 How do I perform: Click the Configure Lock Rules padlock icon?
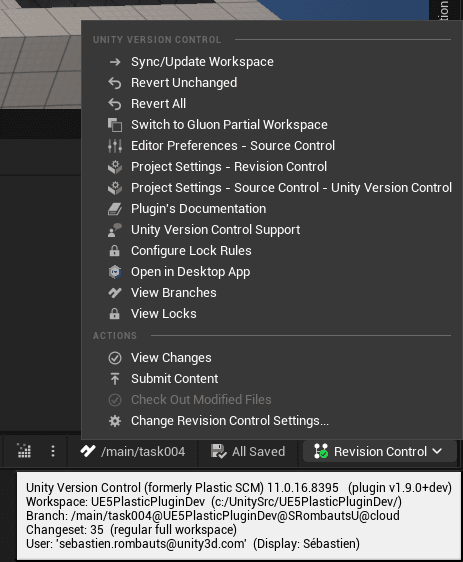tap(115, 251)
